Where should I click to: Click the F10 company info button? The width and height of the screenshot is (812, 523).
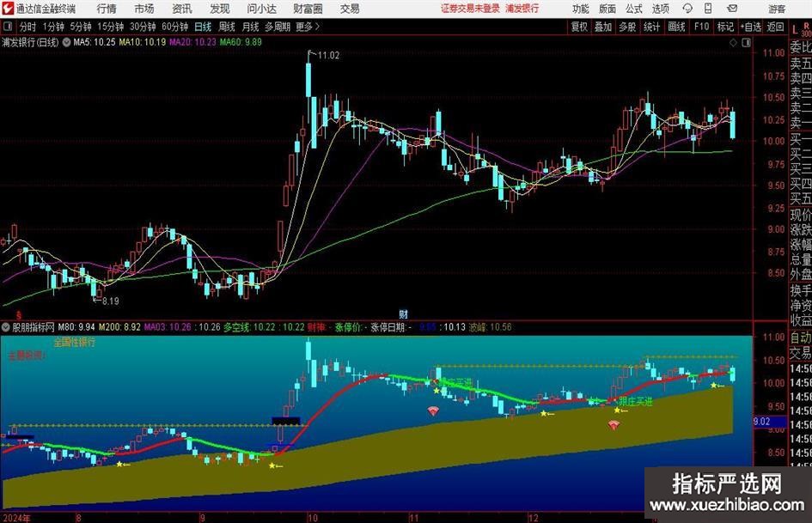click(702, 27)
